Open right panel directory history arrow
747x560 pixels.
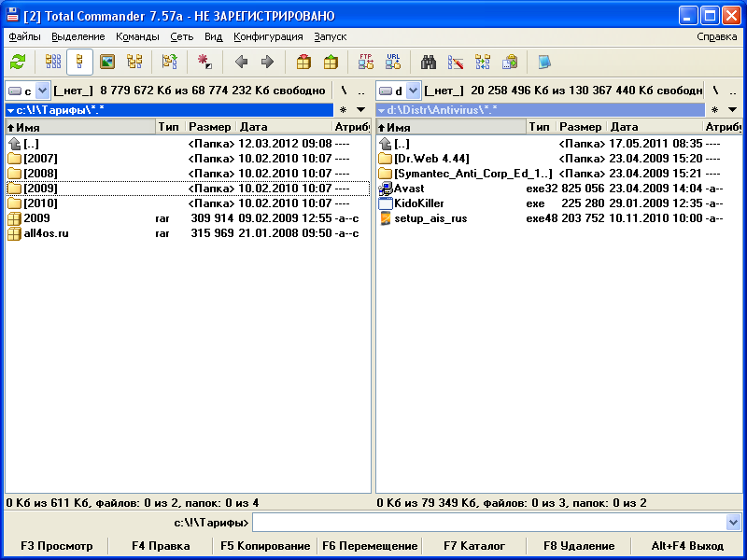pyautogui.click(x=732, y=110)
